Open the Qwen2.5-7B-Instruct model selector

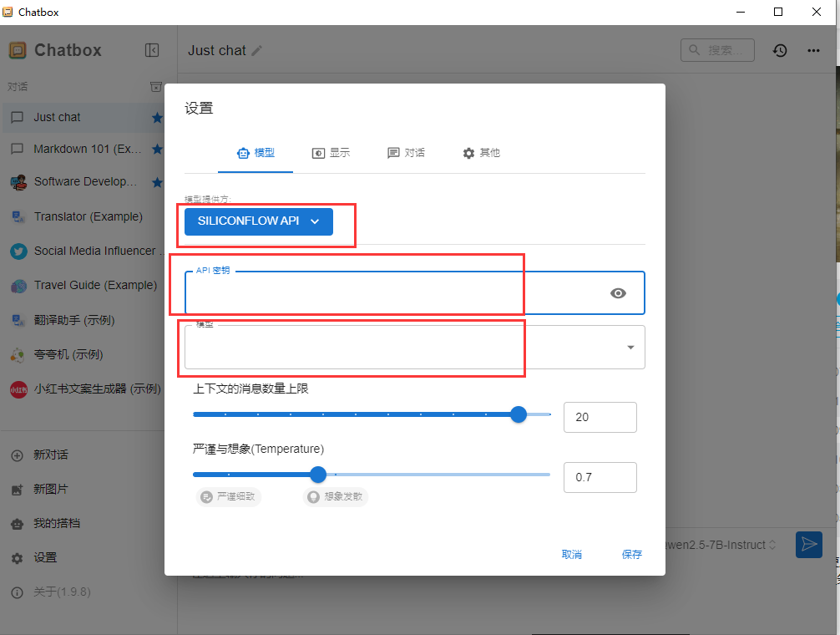point(721,545)
